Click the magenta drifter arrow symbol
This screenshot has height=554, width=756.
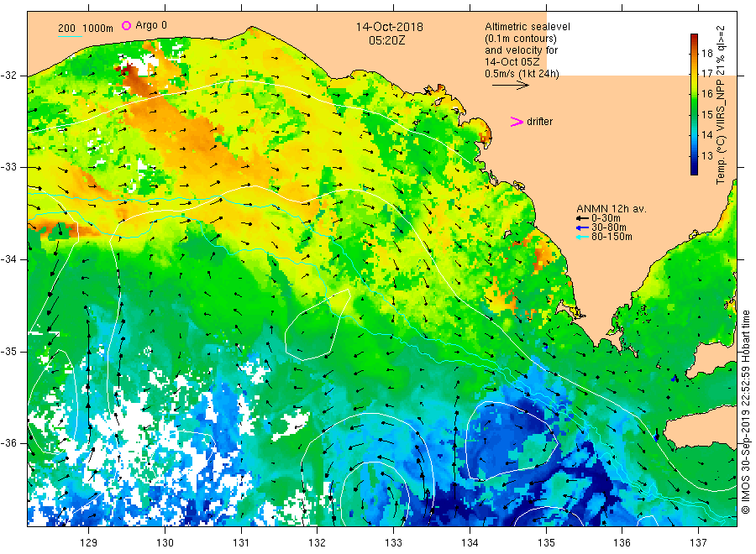(x=517, y=122)
